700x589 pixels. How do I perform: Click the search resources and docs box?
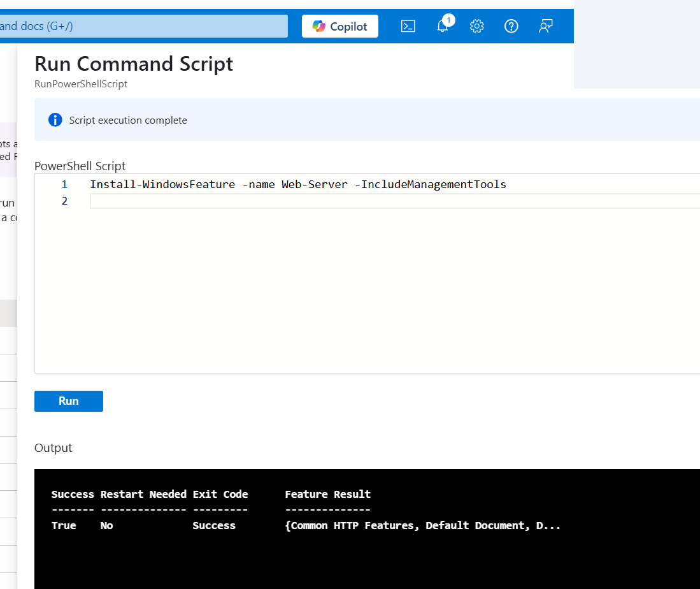144,26
